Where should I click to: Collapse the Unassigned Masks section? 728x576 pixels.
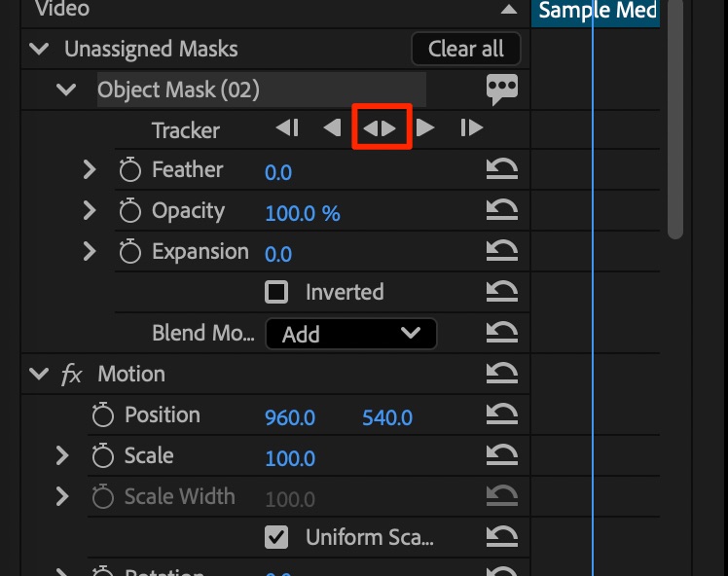point(39,49)
